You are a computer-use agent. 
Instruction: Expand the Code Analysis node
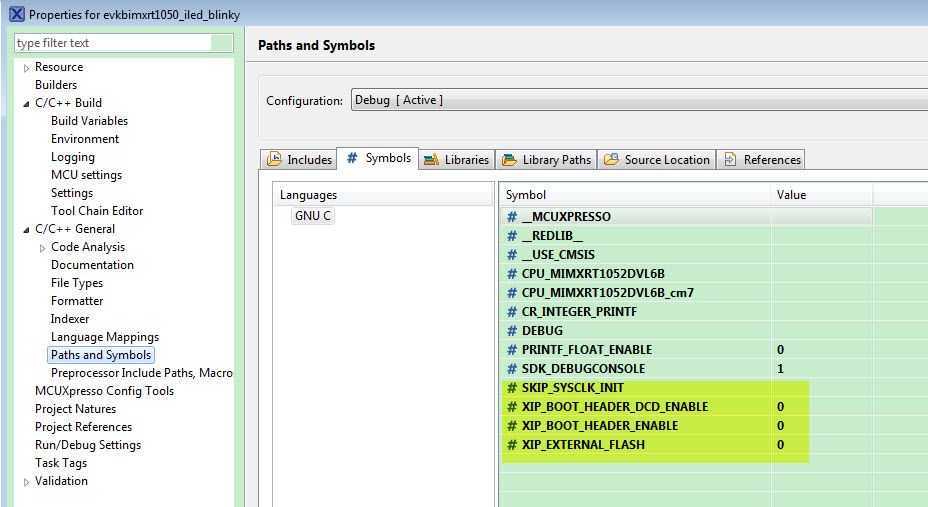pos(42,248)
